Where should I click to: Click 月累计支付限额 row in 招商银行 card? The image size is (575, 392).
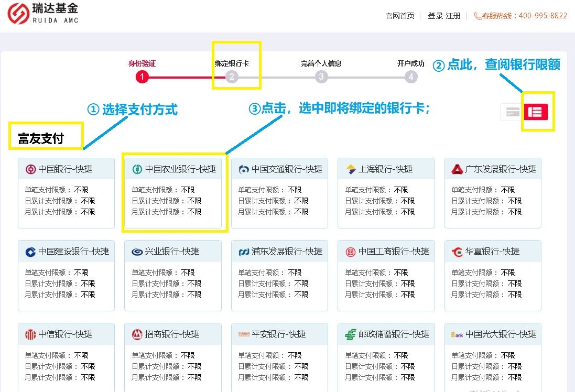[167, 377]
